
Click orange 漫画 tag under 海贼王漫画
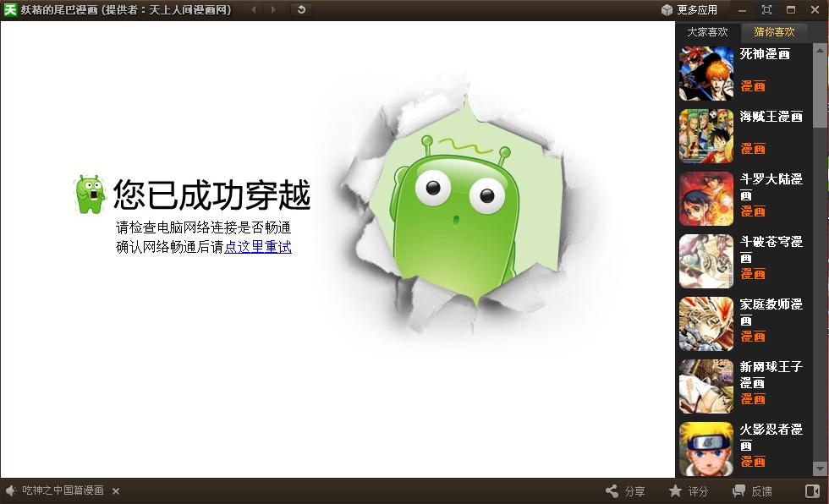click(753, 149)
